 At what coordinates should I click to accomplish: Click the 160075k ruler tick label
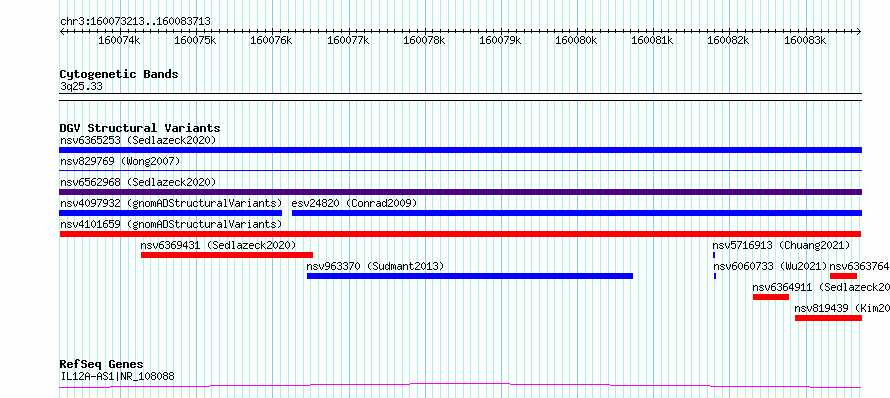pyautogui.click(x=195, y=40)
